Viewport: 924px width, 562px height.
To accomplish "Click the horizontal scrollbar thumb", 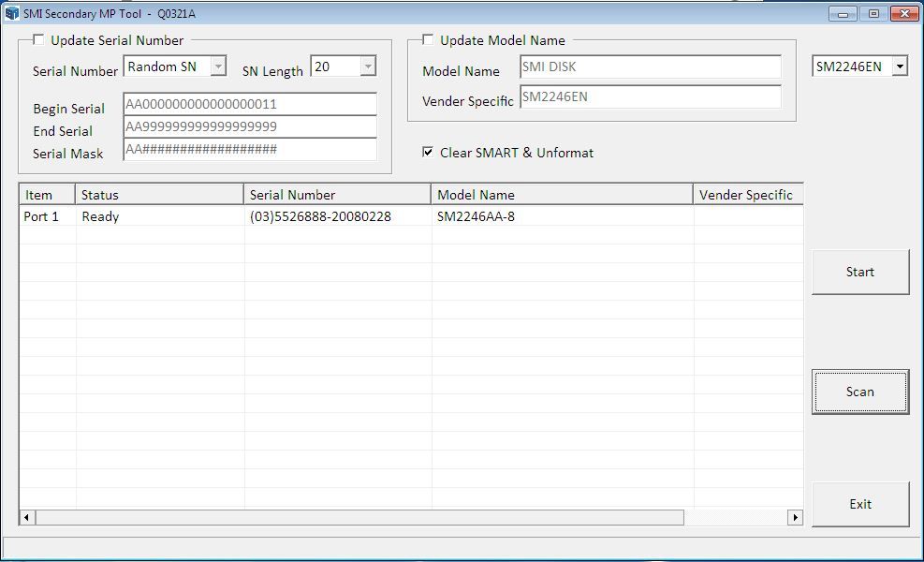I will click(x=359, y=517).
